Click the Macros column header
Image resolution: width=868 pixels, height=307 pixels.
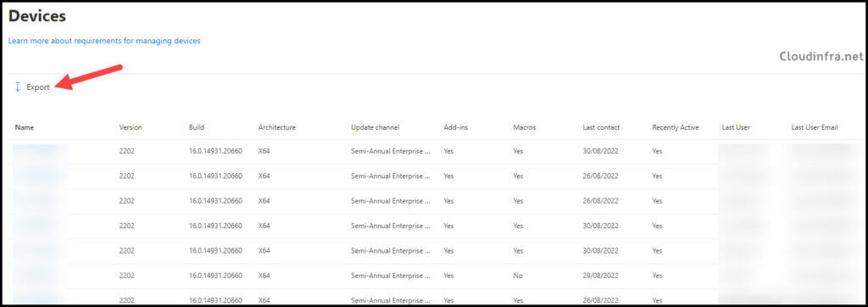524,127
